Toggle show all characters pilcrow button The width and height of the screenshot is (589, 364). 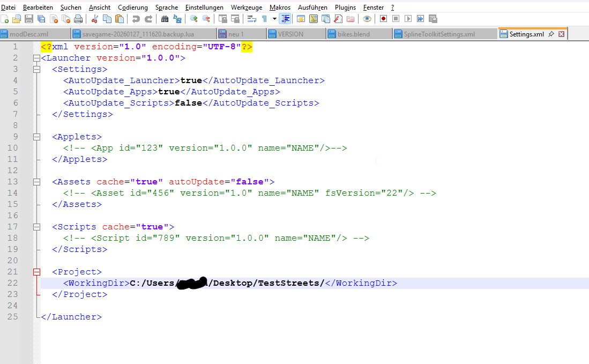[264, 19]
